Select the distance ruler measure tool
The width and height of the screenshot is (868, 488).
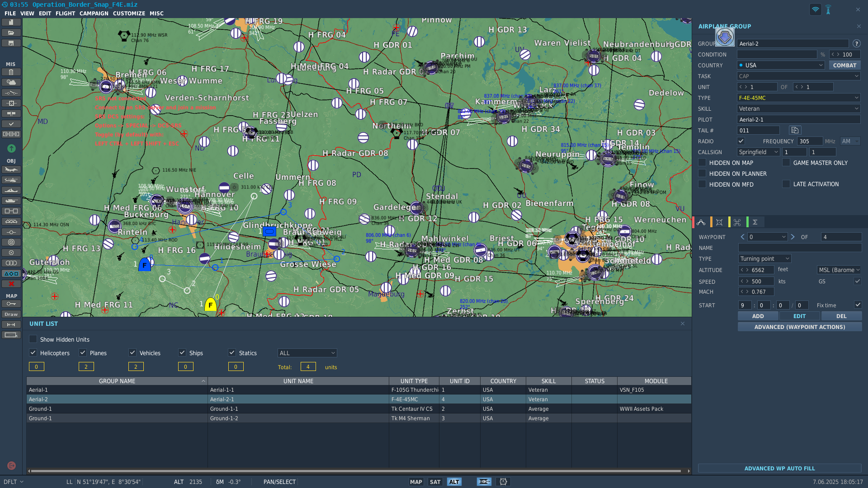[11, 324]
